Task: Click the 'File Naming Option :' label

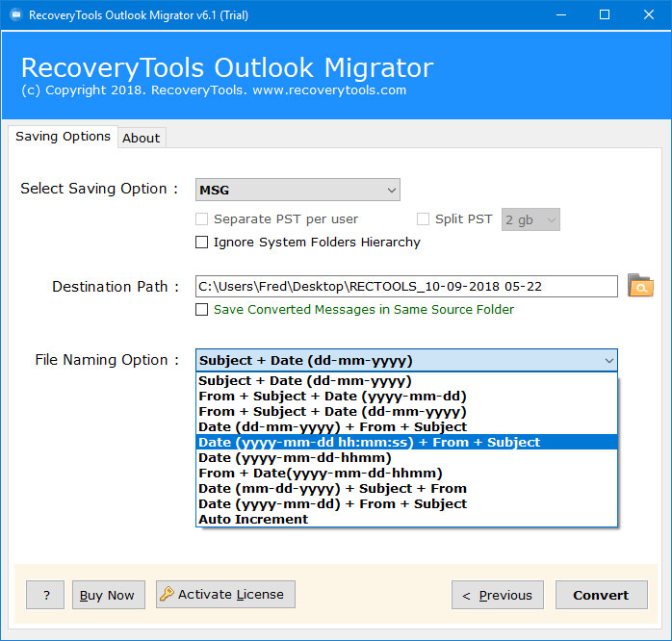Action: (x=107, y=360)
